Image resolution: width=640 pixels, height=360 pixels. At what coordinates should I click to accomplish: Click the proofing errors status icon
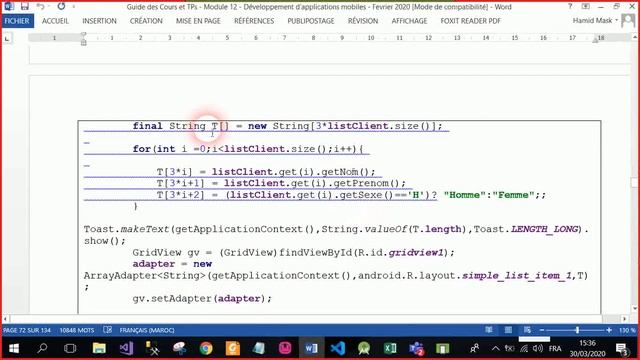(107, 329)
